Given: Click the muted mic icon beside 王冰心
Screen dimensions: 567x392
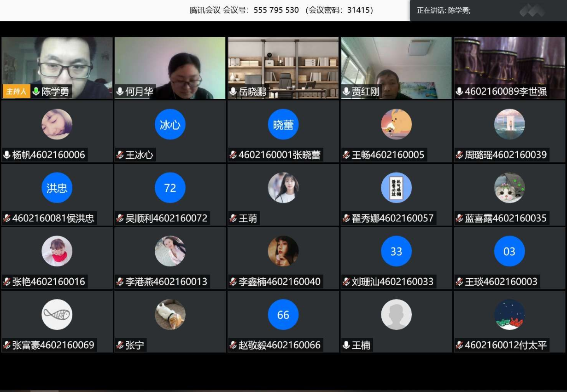Looking at the screenshot, I should pos(120,155).
